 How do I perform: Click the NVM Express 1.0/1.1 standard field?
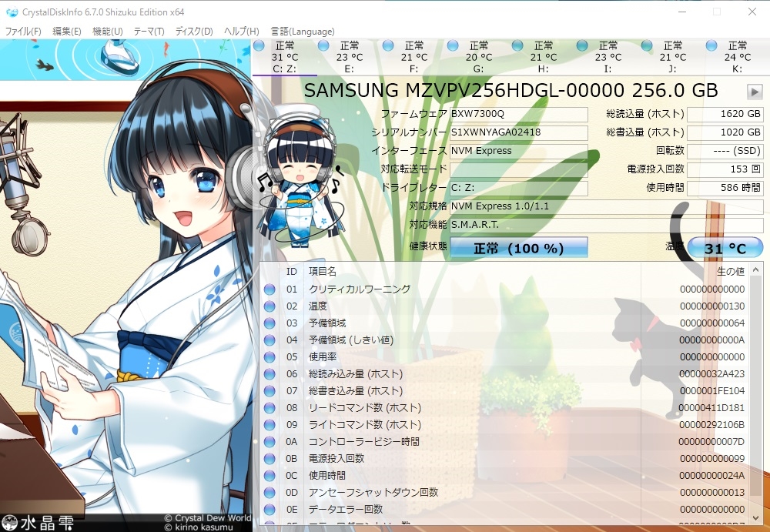click(607, 206)
